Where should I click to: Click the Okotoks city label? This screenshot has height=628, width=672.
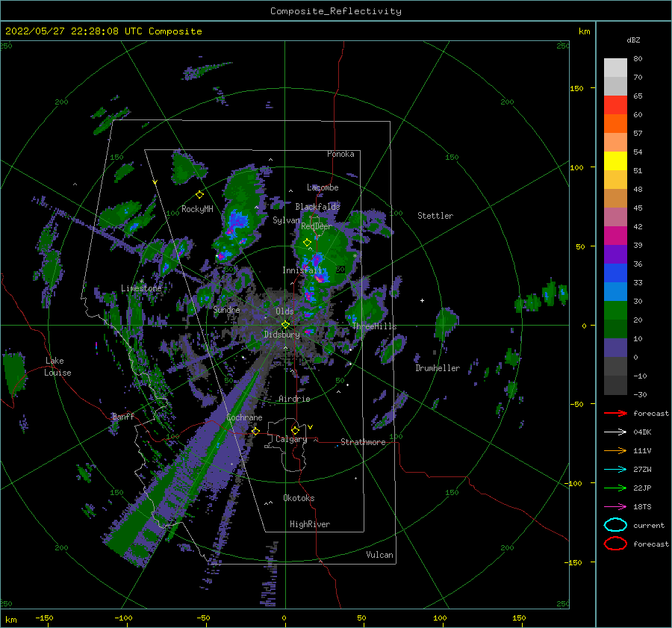[299, 498]
